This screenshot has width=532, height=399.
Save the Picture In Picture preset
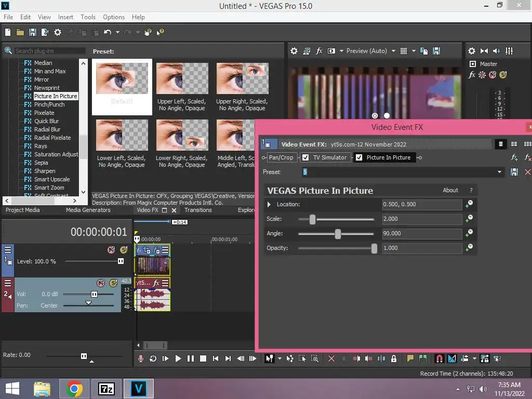tap(514, 172)
